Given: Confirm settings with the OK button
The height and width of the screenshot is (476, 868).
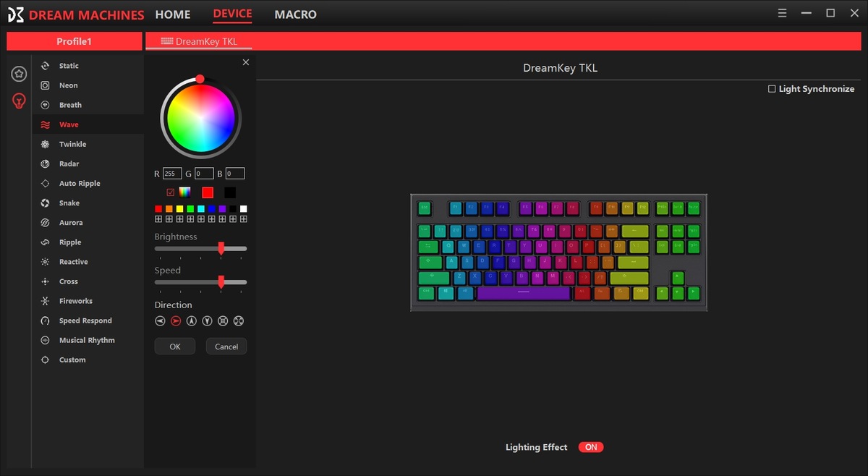Looking at the screenshot, I should (175, 347).
